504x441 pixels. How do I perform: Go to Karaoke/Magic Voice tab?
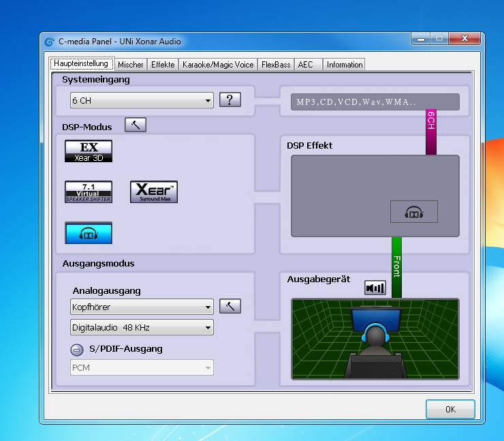point(218,65)
